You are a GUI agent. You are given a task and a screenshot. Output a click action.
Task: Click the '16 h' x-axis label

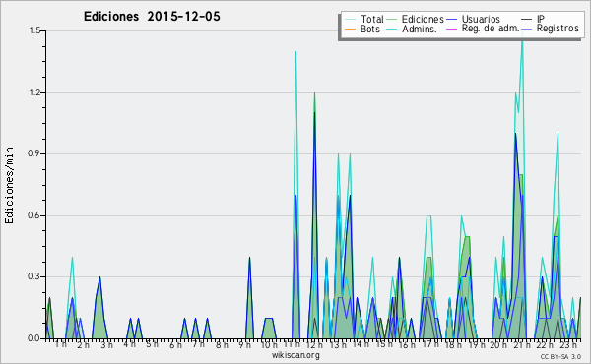point(407,344)
